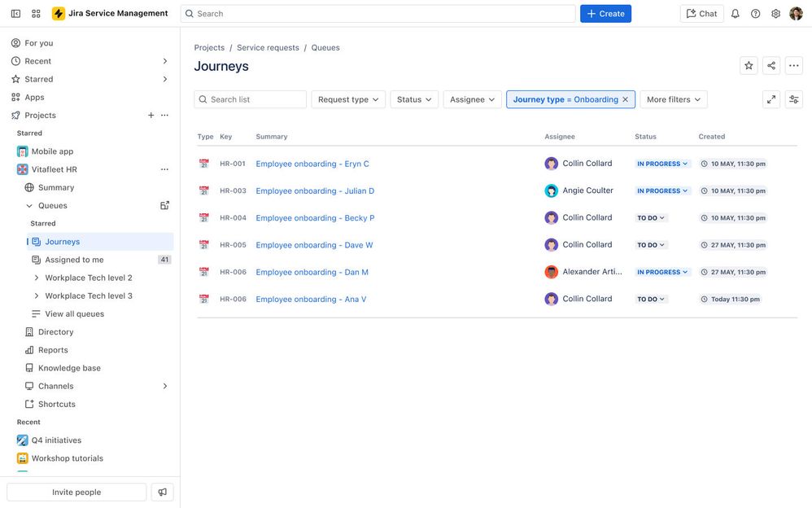Open the help question mark icon
The height and width of the screenshot is (508, 812).
point(756,14)
